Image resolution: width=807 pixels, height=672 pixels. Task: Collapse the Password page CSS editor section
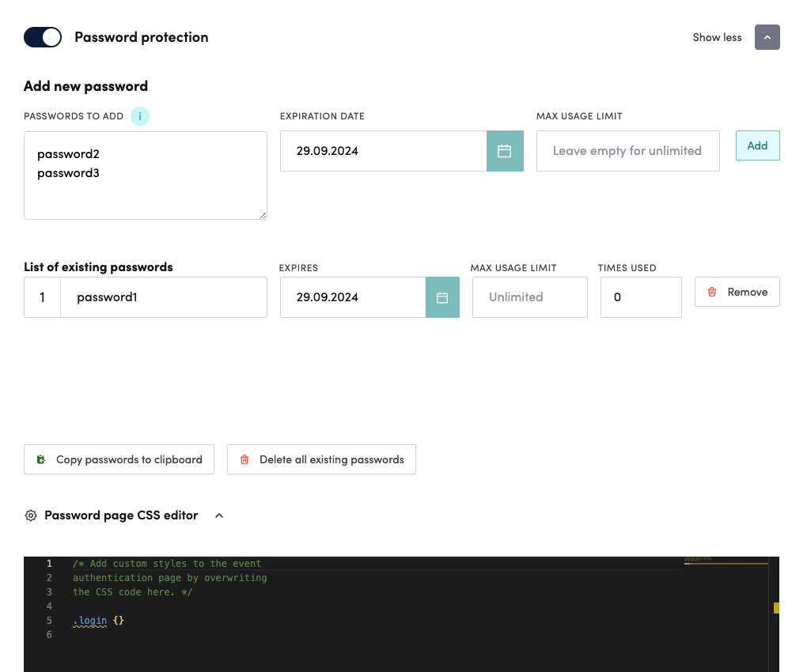click(219, 515)
